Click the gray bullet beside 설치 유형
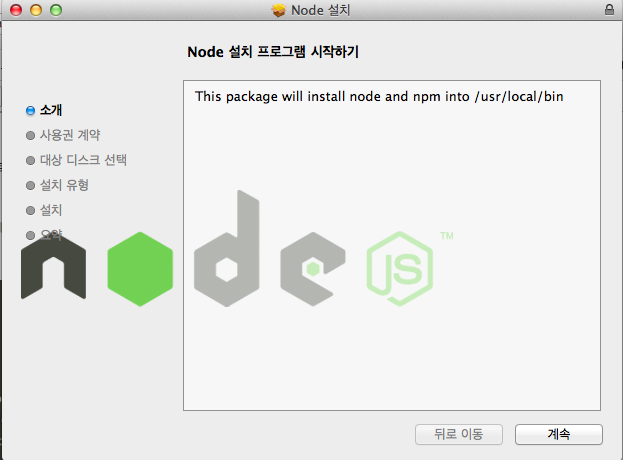The height and width of the screenshot is (460, 623). 30,186
